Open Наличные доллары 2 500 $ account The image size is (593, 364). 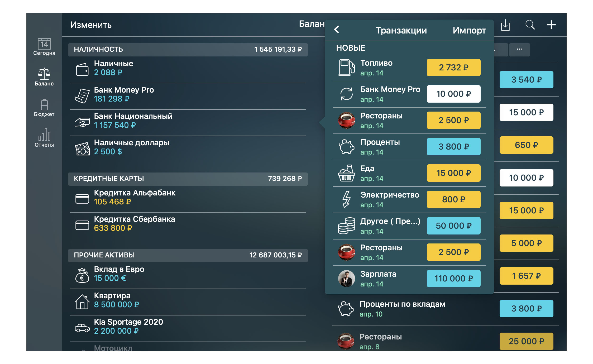[188, 149]
